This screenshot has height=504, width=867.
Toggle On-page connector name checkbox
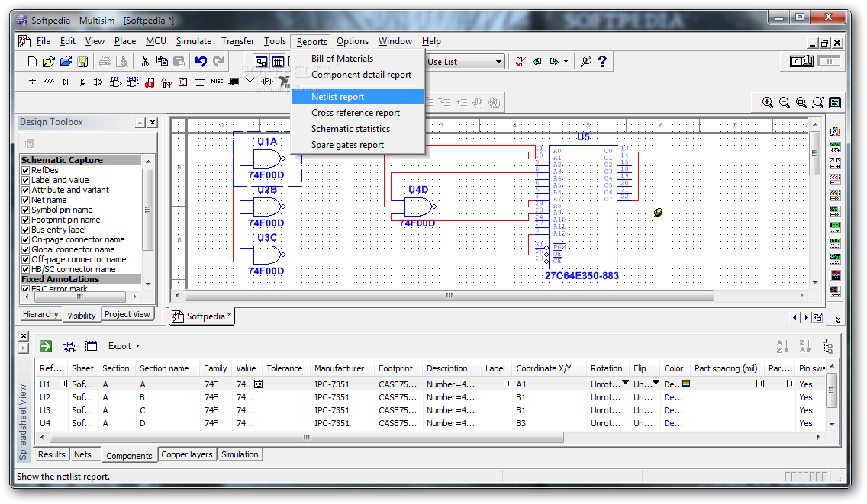[x=25, y=240]
